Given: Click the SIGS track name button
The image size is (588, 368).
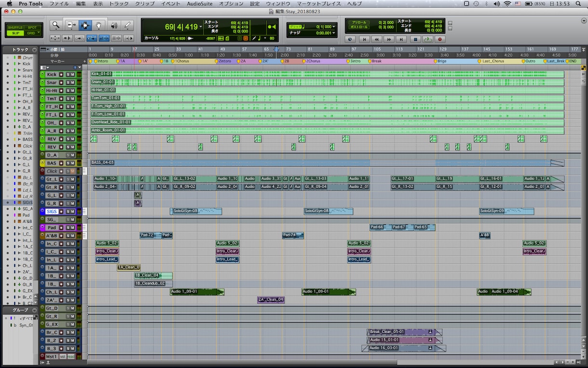Looking at the screenshot, I should (52, 211).
